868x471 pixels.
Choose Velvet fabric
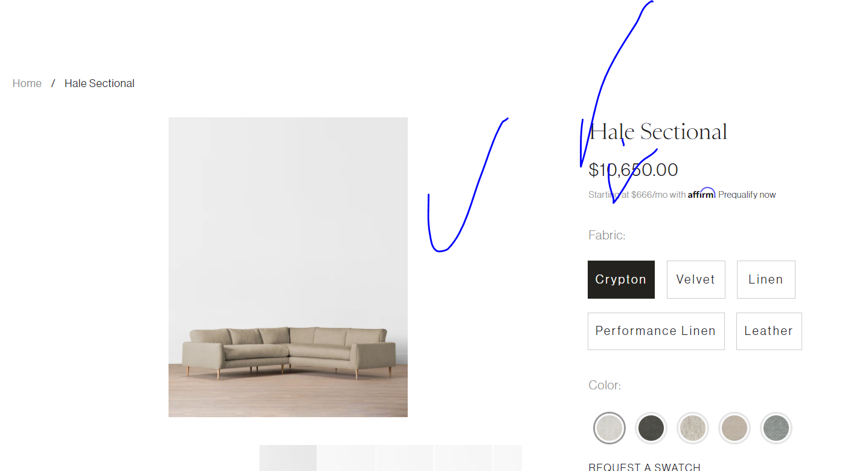[696, 279]
